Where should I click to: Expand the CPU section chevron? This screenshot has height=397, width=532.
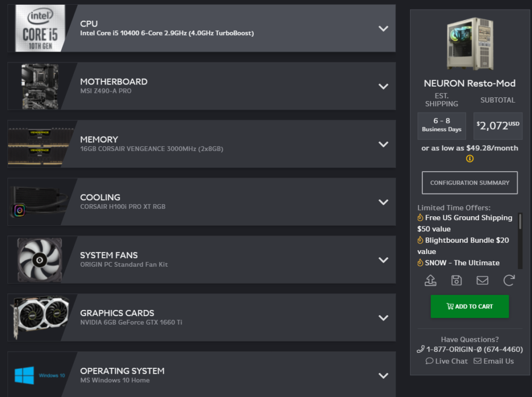pyautogui.click(x=384, y=29)
